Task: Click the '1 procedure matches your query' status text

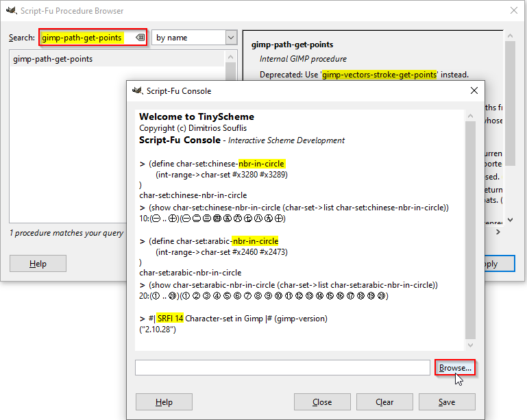Action: pos(66,233)
